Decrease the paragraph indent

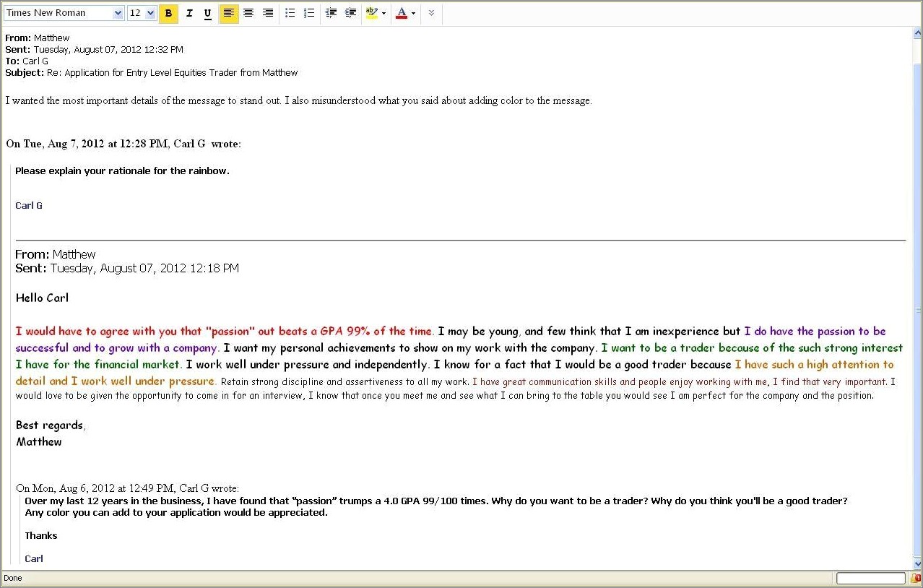coord(331,13)
